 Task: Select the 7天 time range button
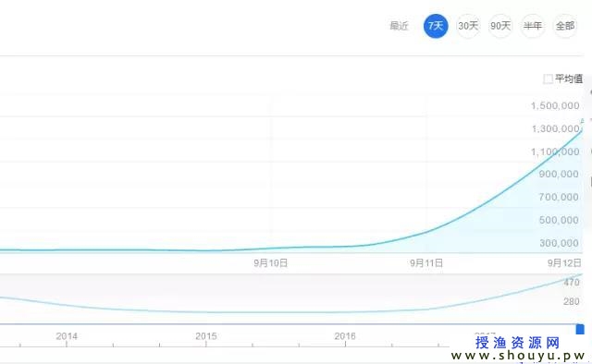pos(436,26)
